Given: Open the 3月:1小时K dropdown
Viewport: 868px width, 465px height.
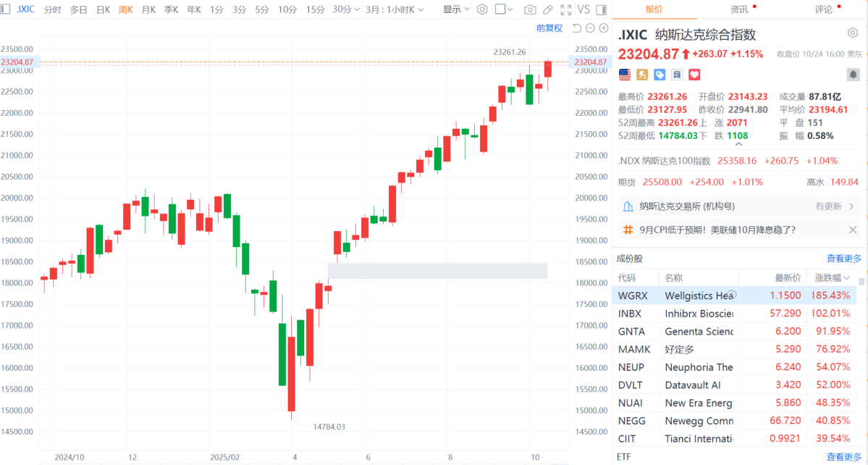Looking at the screenshot, I should pyautogui.click(x=400, y=9).
